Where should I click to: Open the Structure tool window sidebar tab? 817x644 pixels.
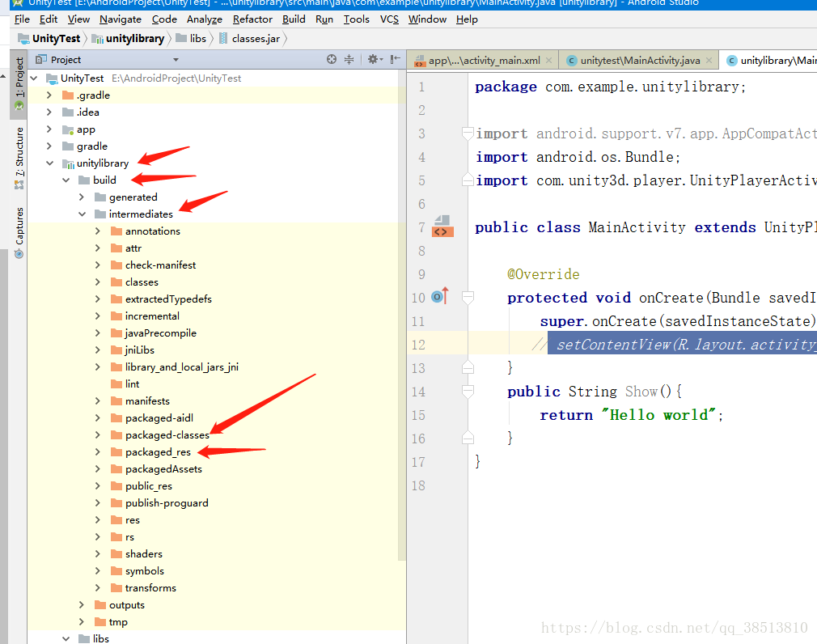19,157
